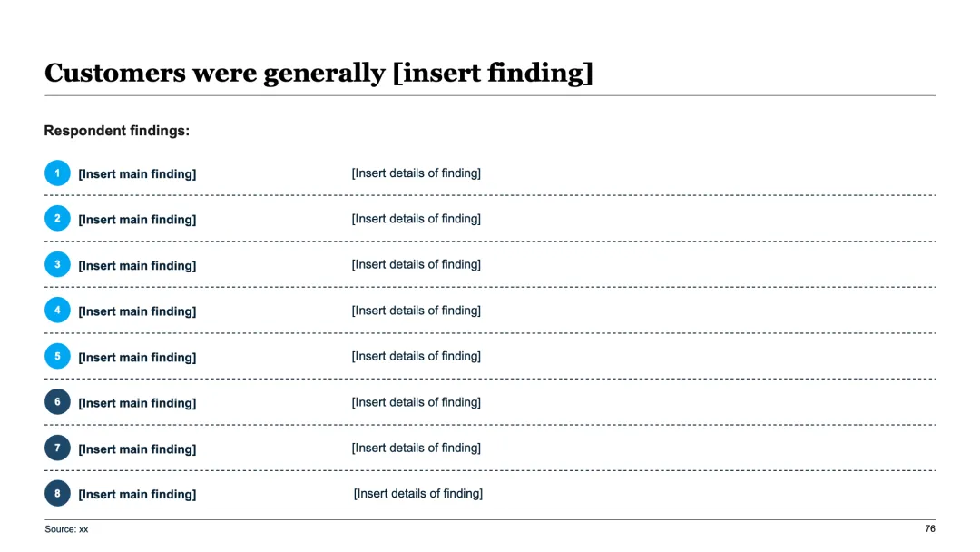Click main finding text in row 3
The width and height of the screenshot is (980, 552).
(x=137, y=265)
